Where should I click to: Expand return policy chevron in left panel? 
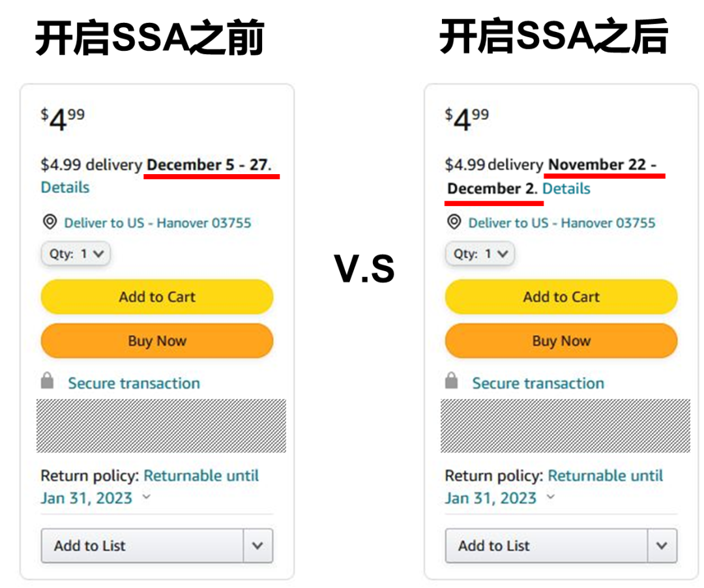click(x=147, y=497)
